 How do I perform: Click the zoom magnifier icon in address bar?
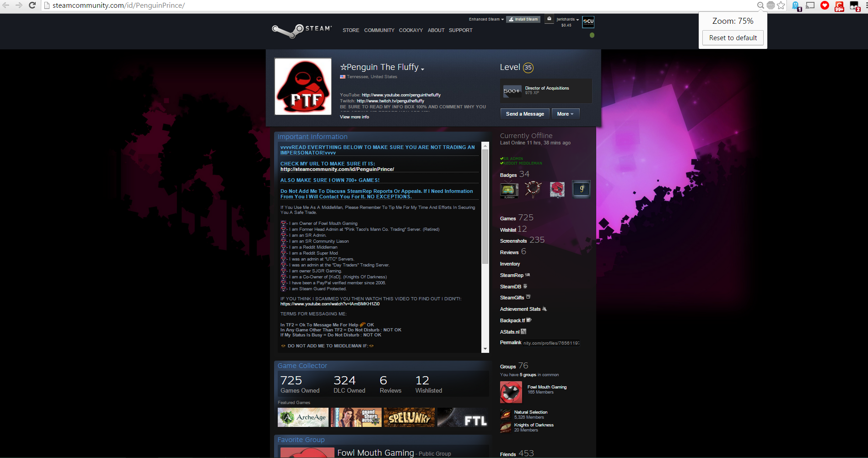pos(760,5)
